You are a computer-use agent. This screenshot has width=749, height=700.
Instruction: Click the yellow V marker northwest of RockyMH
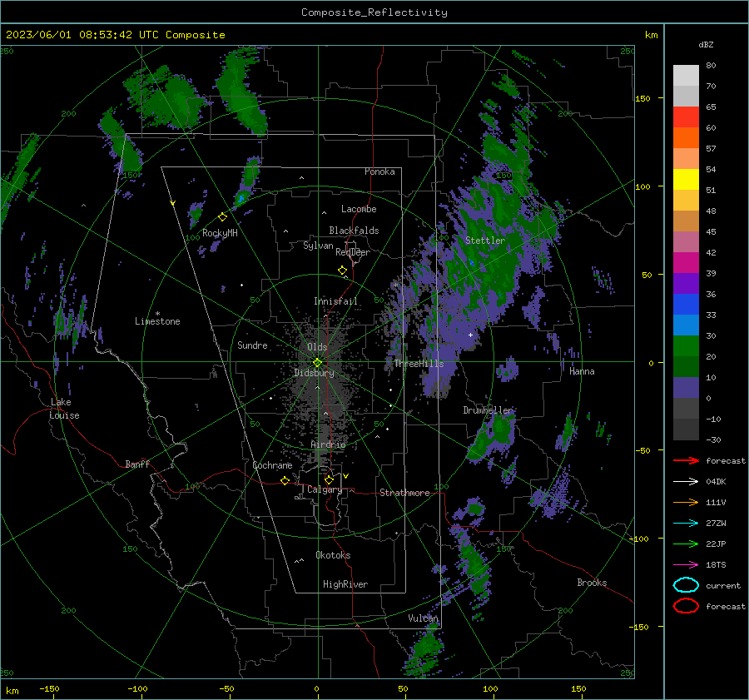[173, 203]
